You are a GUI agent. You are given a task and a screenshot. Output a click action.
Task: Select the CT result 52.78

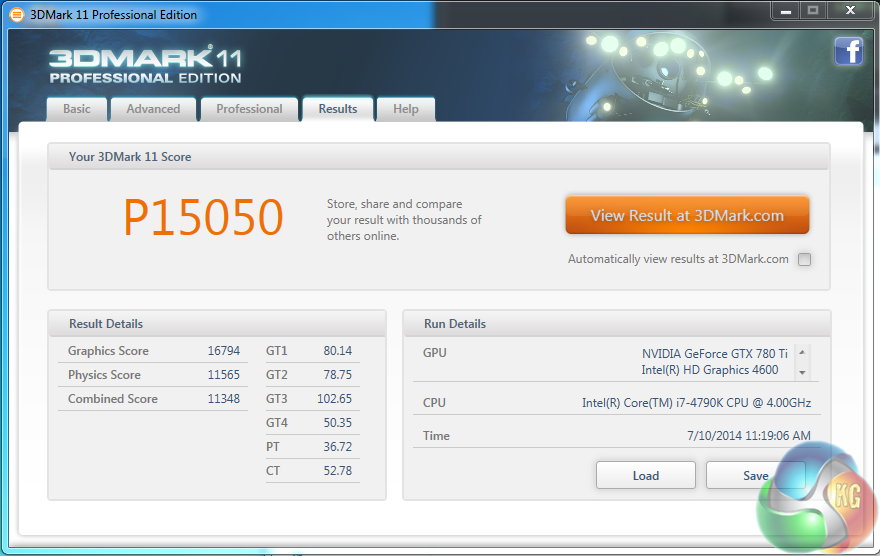[337, 471]
